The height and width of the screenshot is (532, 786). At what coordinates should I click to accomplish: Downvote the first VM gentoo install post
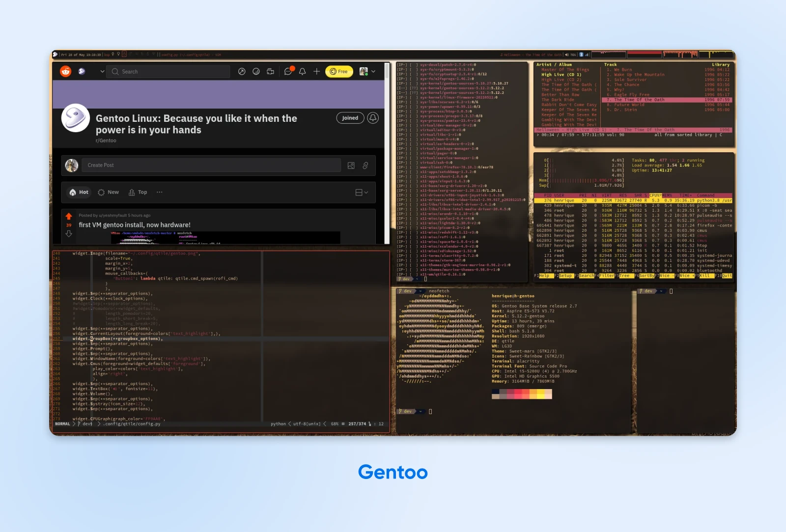69,234
